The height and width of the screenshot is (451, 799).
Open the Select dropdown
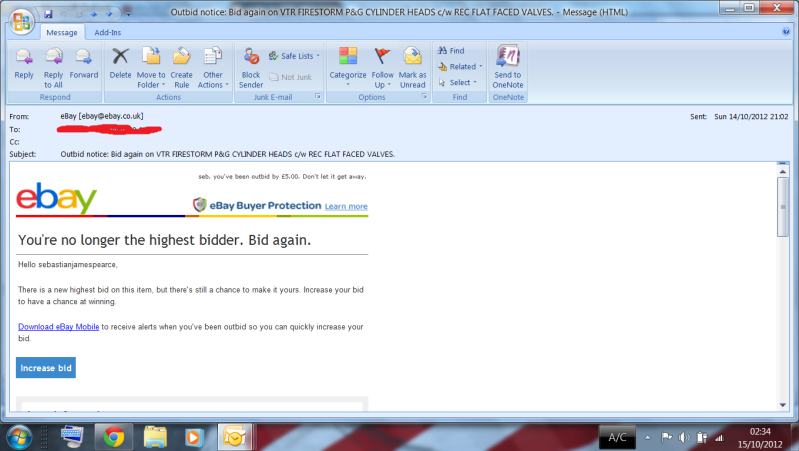pyautogui.click(x=457, y=82)
